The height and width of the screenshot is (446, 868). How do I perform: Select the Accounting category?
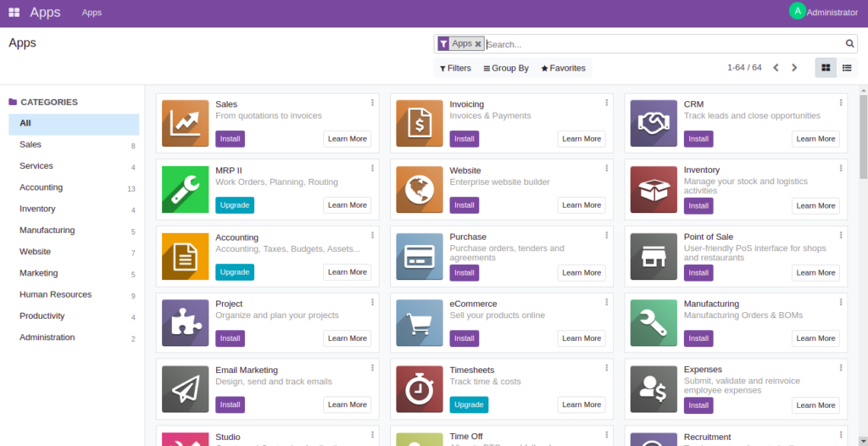(74, 188)
